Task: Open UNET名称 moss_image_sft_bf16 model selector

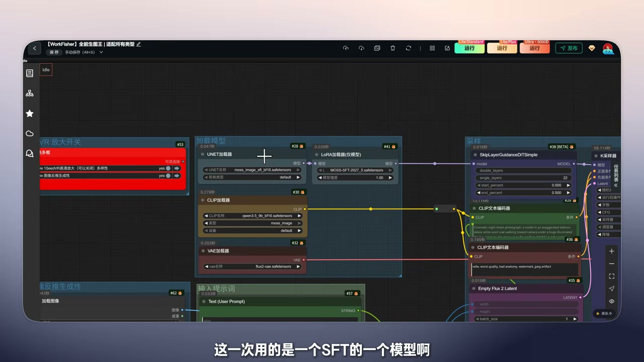Action: click(252, 170)
